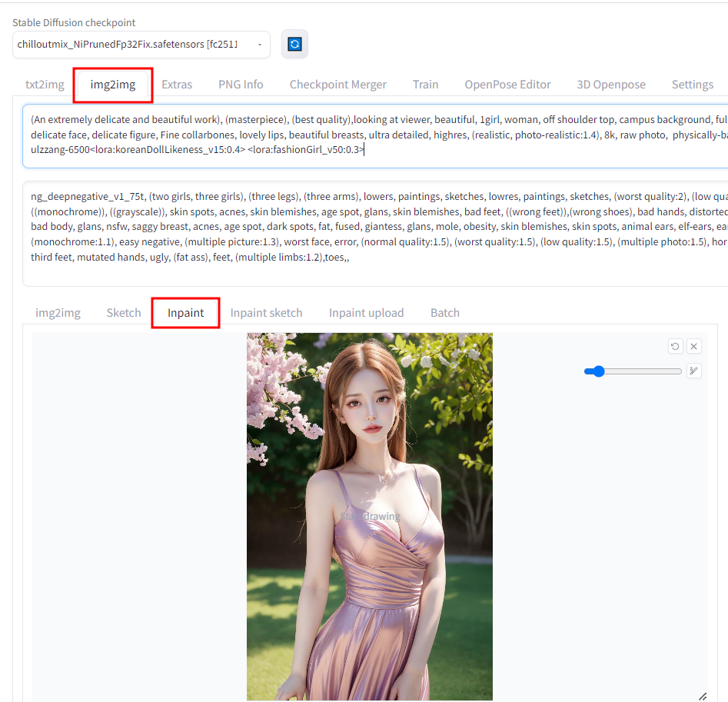The image size is (728, 702).
Task: Switch to the Extras tab
Action: [177, 85]
